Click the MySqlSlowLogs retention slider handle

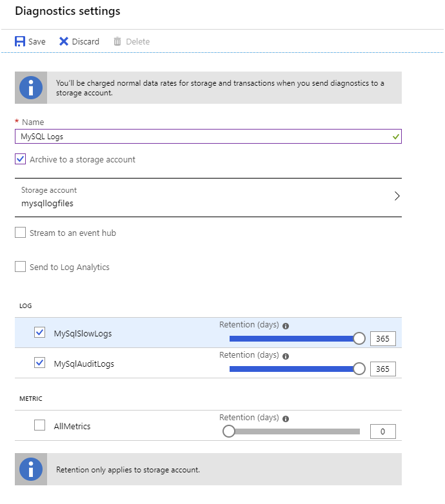359,338
